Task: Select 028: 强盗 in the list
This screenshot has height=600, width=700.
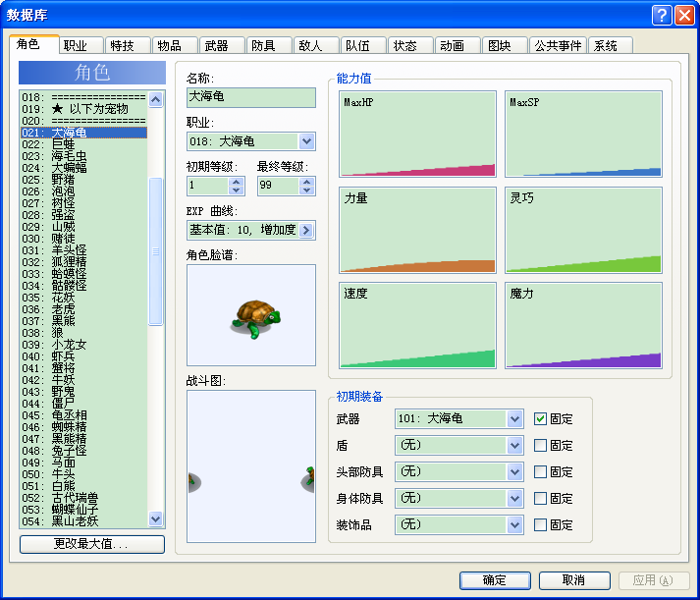Action: coord(83,215)
